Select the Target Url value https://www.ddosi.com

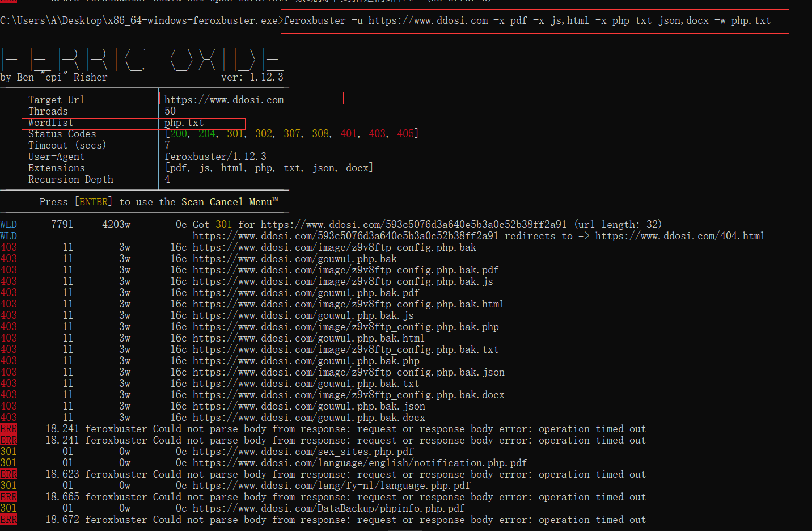(x=224, y=100)
